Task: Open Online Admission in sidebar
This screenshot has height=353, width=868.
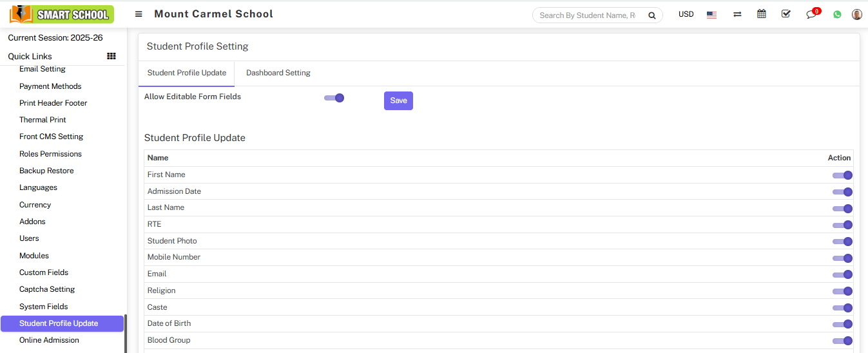Action: (49, 340)
